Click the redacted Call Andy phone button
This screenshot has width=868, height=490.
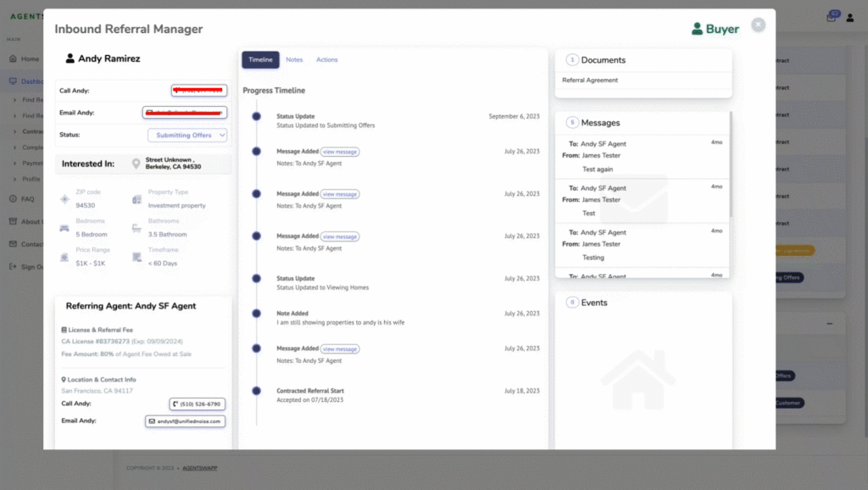click(x=198, y=90)
